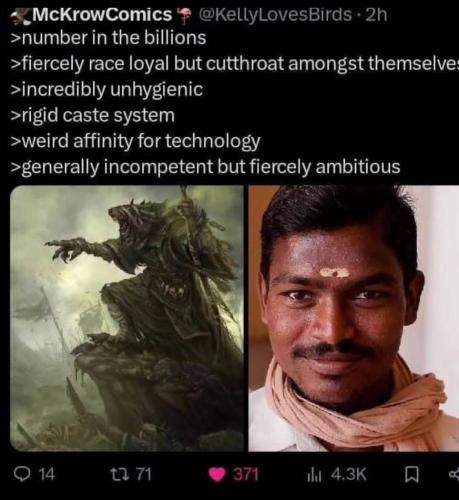Click the 14 replies count

47,474
